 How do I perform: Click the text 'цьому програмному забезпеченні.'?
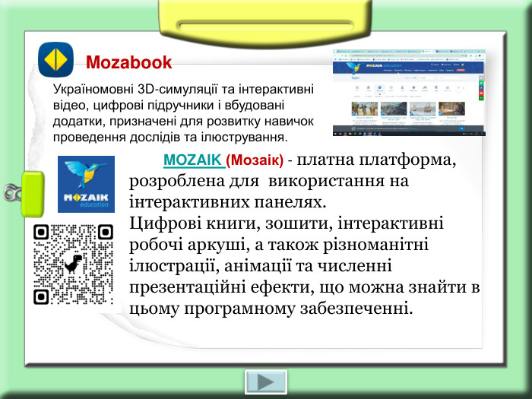click(x=271, y=309)
